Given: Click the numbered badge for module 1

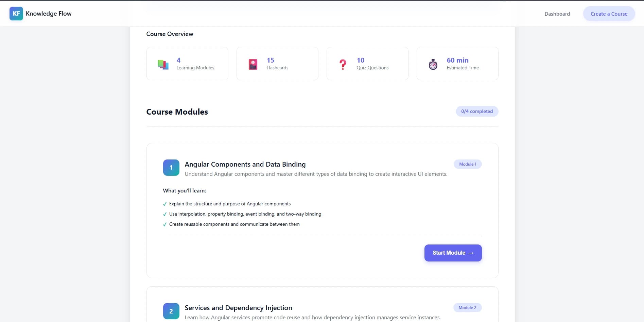Looking at the screenshot, I should (171, 167).
